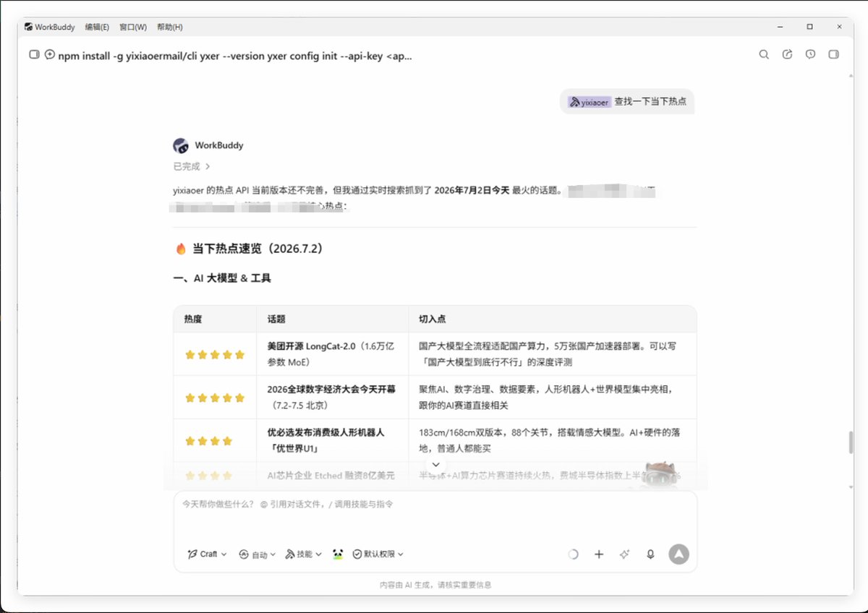Open the 帮助(H) menu
The width and height of the screenshot is (868, 613).
pyautogui.click(x=169, y=27)
